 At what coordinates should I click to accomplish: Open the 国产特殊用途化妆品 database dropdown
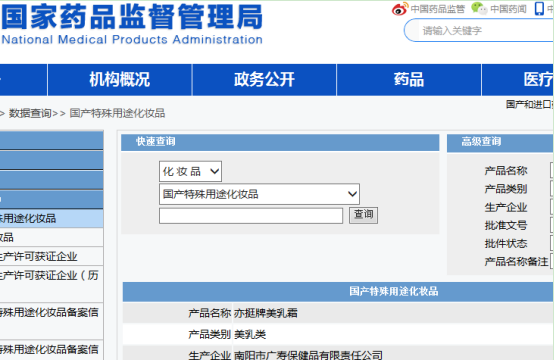259,194
